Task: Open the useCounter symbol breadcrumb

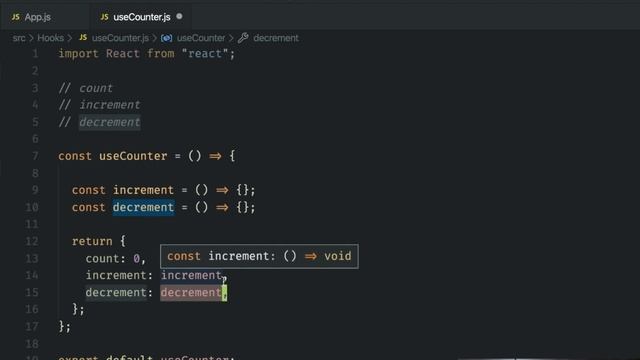Action: [201, 38]
